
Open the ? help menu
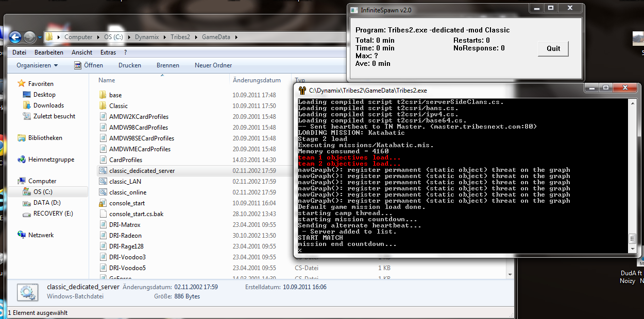tap(125, 52)
